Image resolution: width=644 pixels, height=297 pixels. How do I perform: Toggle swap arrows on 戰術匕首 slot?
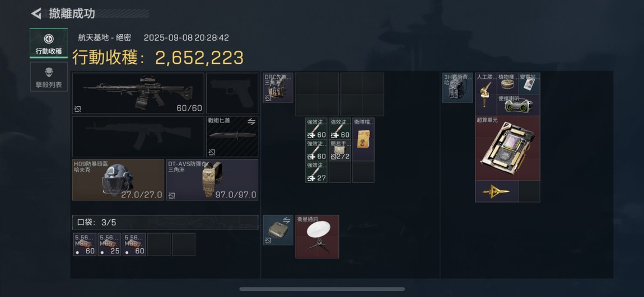coord(251,121)
